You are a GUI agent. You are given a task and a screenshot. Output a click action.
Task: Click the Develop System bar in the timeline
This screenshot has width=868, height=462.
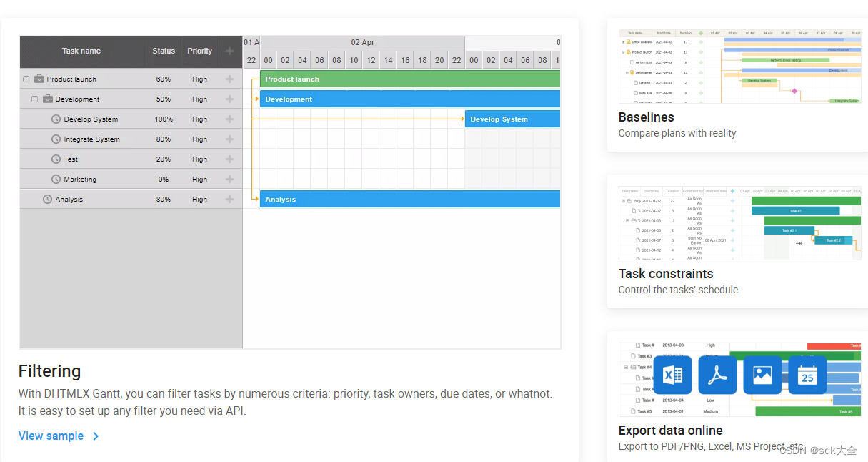[512, 119]
